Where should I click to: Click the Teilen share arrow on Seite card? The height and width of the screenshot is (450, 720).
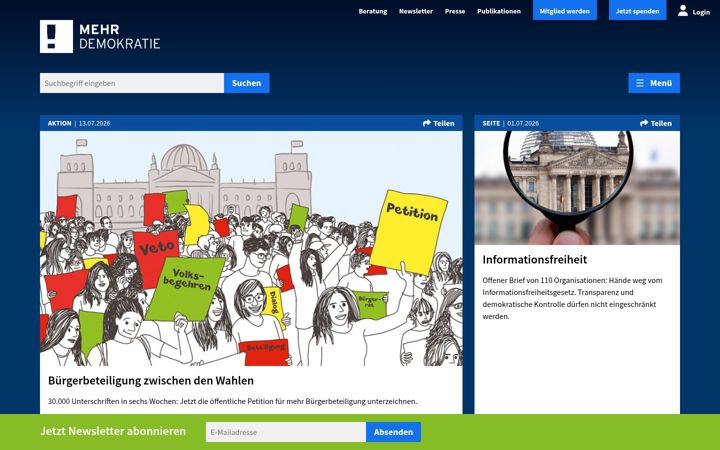point(644,123)
